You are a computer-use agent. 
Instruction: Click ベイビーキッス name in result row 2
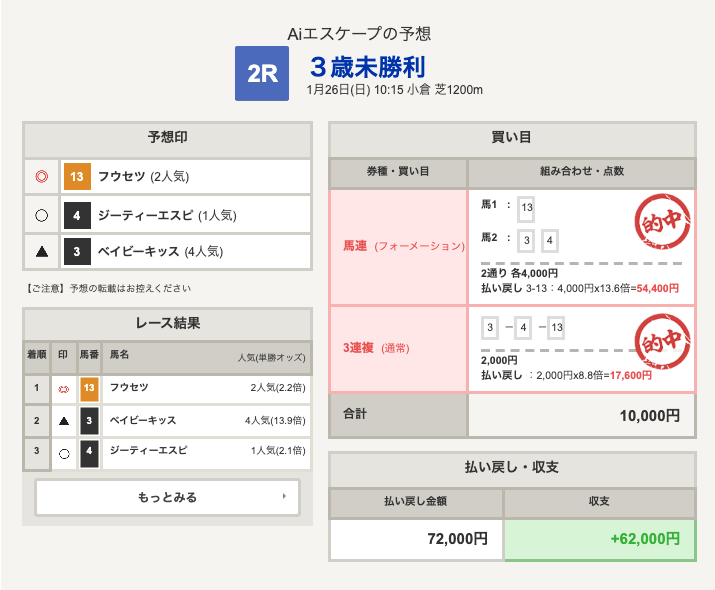coord(143,420)
